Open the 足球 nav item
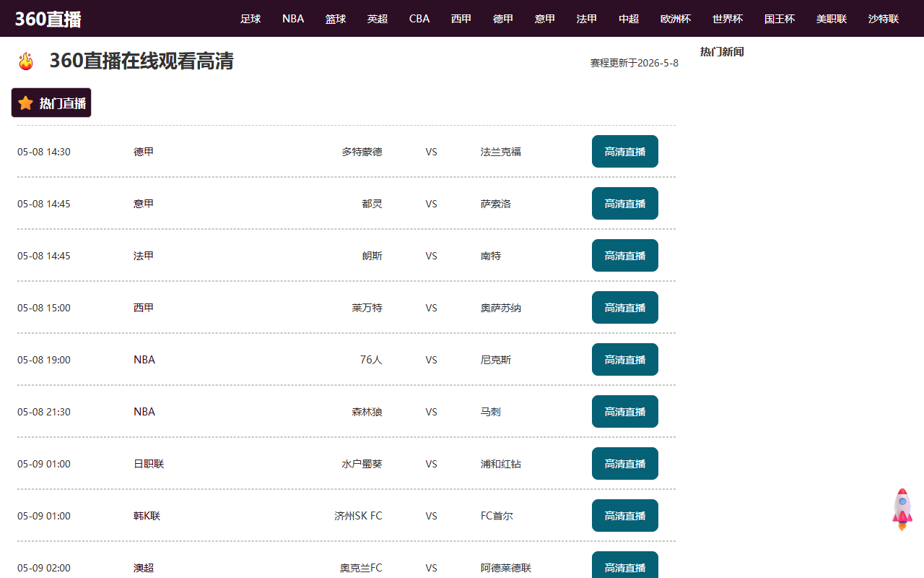 250,19
